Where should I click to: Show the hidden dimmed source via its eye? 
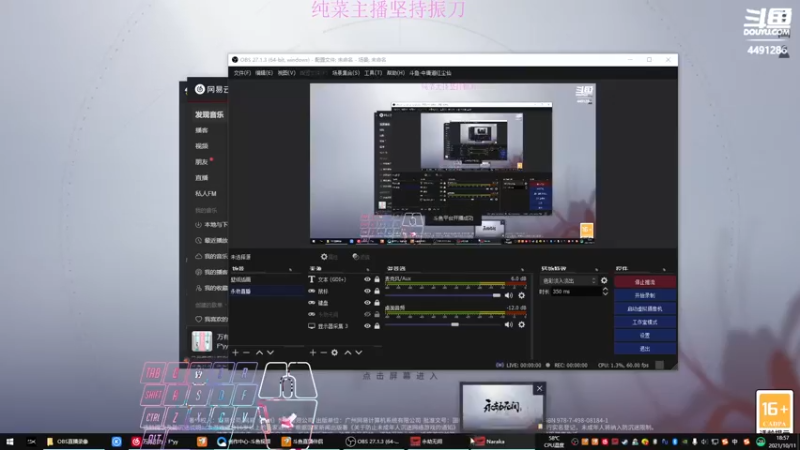click(367, 314)
